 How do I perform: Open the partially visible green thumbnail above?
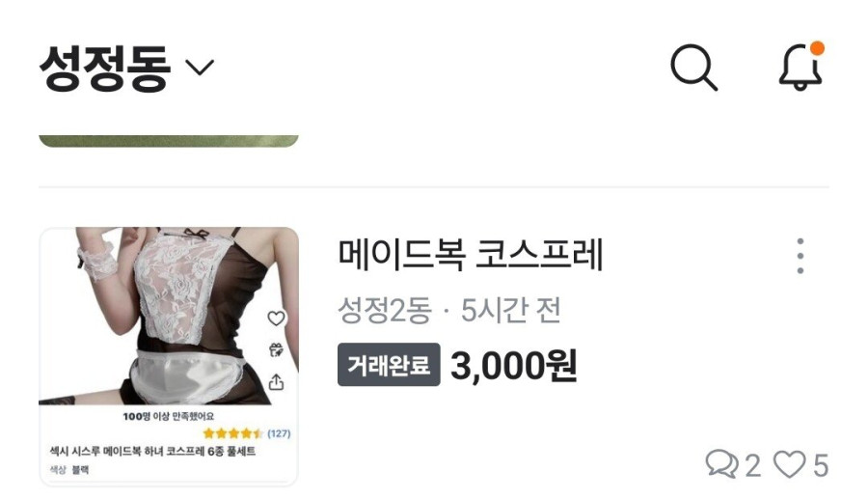(x=168, y=141)
